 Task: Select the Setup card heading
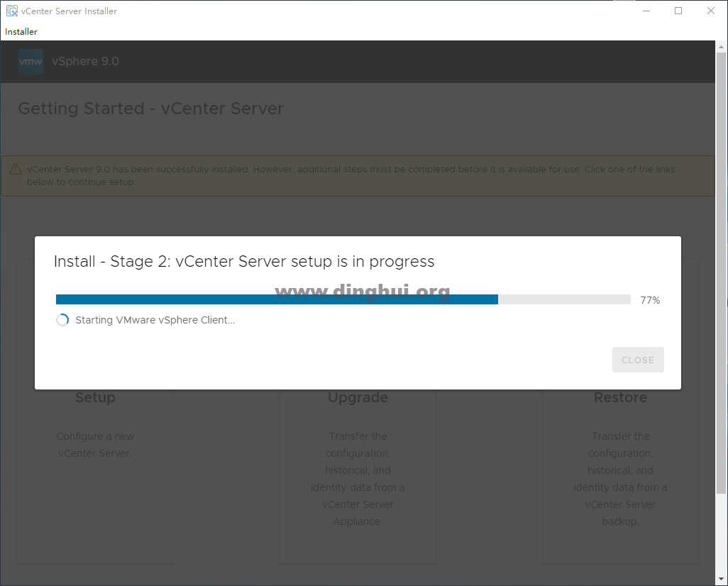[95, 397]
